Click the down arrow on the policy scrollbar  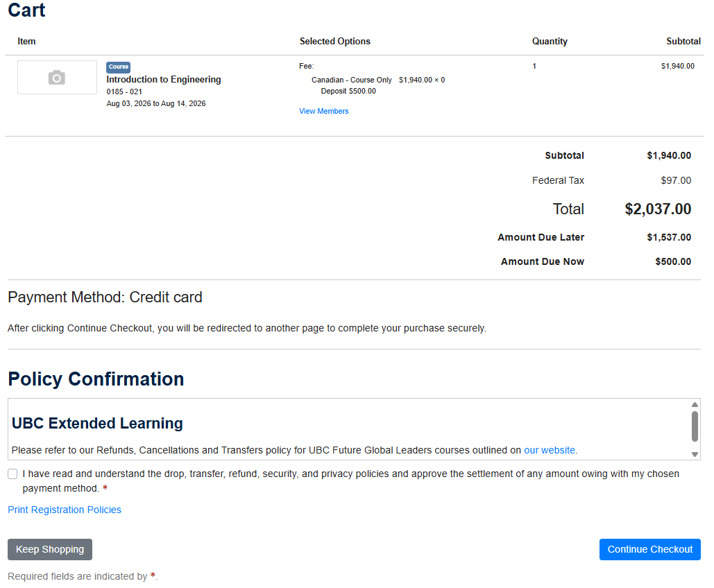695,454
